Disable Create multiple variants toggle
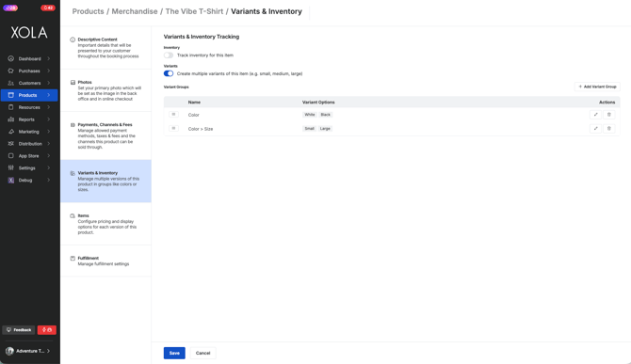Viewport: 631px width, 364px height. 169,73
